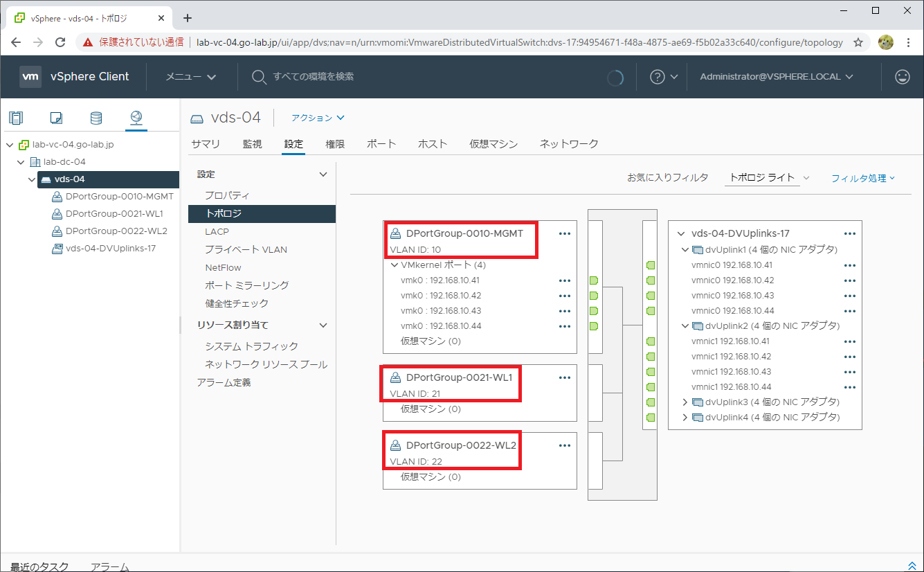Screen dimensions: 924x572
Task: Open システム トラフィック page
Action: click(x=252, y=346)
